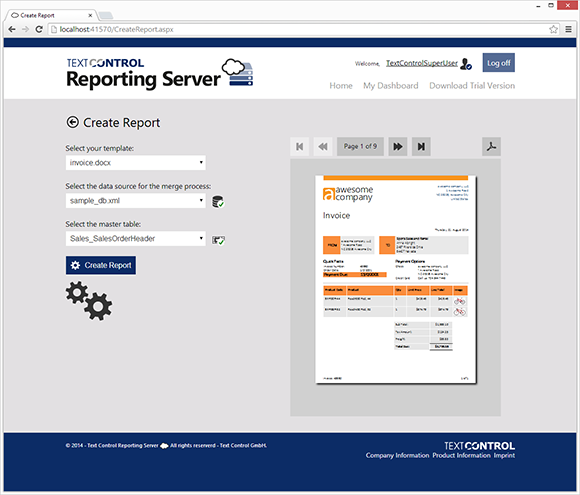580x495 pixels.
Task: Bookmark page with the star icon
Action: click(553, 29)
